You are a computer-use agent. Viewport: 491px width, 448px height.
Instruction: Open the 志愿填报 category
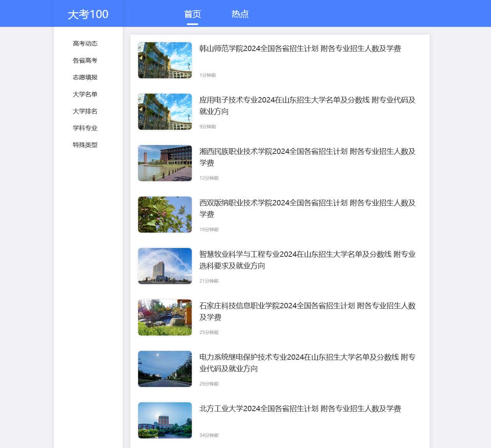point(85,77)
